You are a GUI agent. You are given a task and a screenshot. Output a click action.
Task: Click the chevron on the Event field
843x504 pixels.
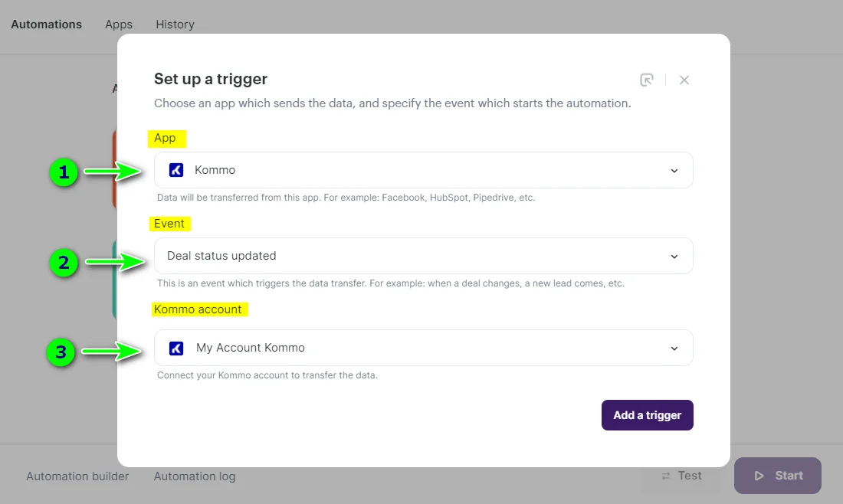674,256
